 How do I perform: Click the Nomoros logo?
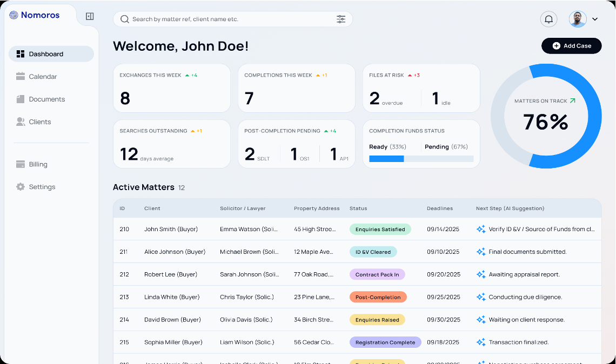35,15
